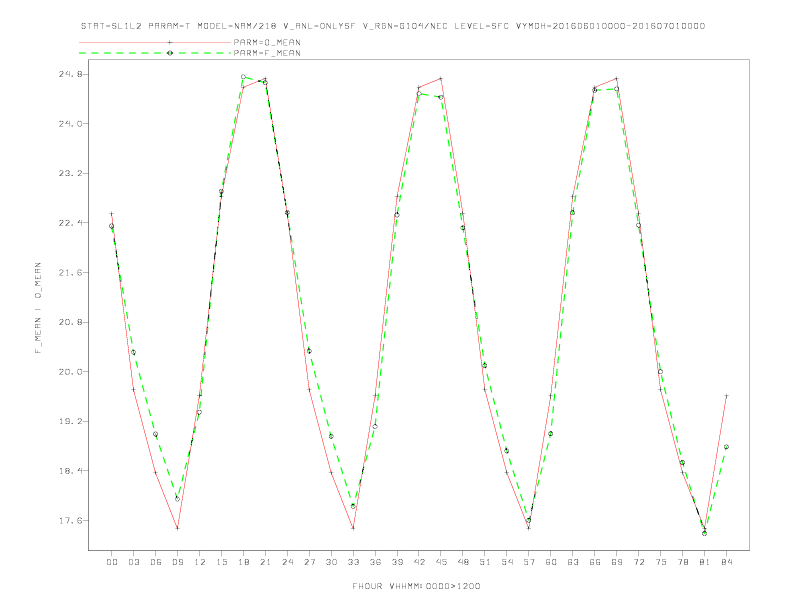Click the x-axis tick label 00
This screenshot has height=612, width=792.
click(x=112, y=562)
